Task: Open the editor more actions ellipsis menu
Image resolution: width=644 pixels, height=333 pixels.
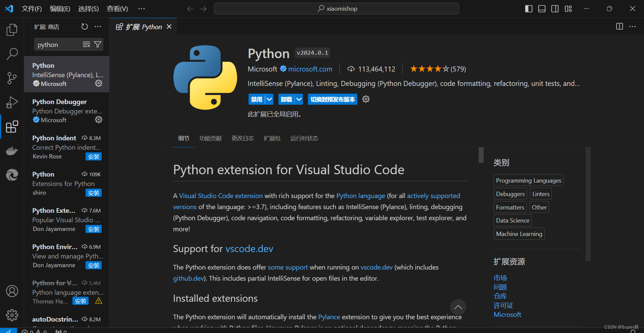Action: tap(633, 27)
